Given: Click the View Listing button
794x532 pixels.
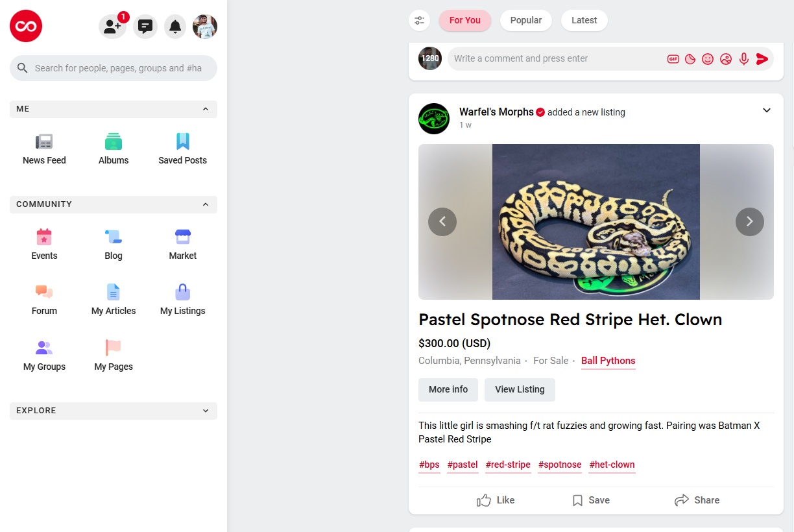Looking at the screenshot, I should (520, 390).
